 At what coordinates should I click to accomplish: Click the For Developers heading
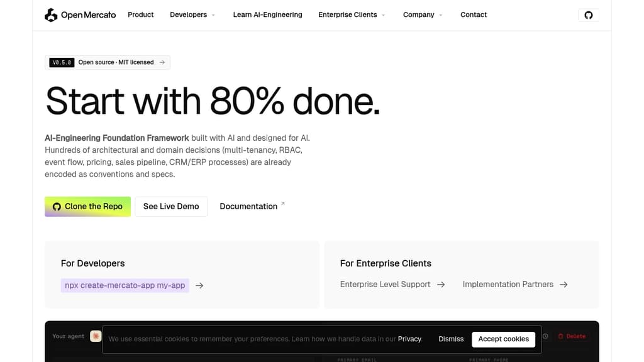click(x=93, y=263)
